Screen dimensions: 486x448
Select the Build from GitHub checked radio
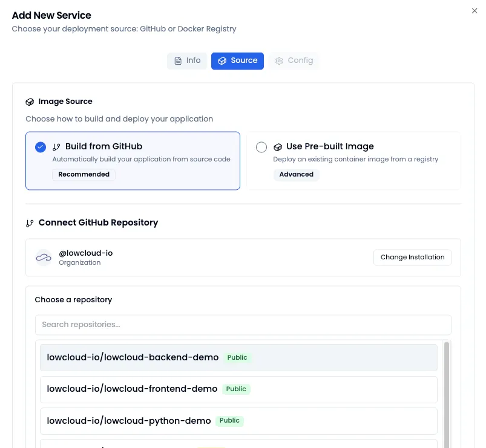pyautogui.click(x=41, y=147)
